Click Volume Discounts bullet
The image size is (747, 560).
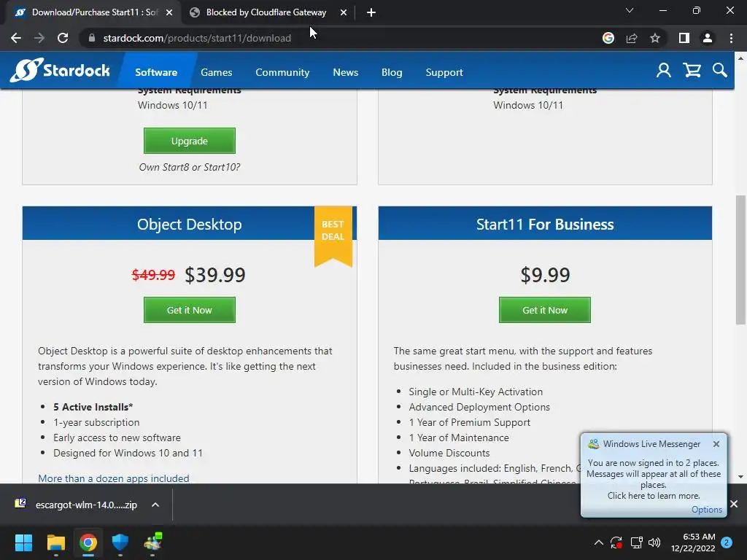pos(449,453)
